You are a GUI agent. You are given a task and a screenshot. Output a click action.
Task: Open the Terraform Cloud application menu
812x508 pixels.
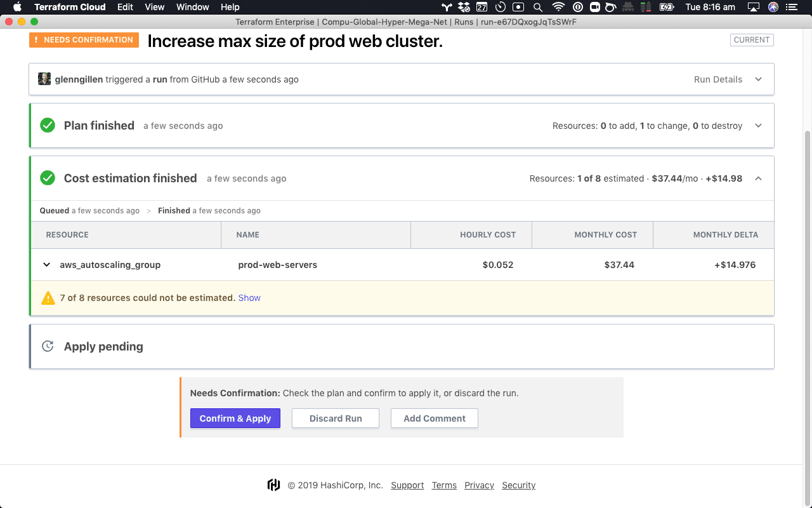[x=70, y=7]
